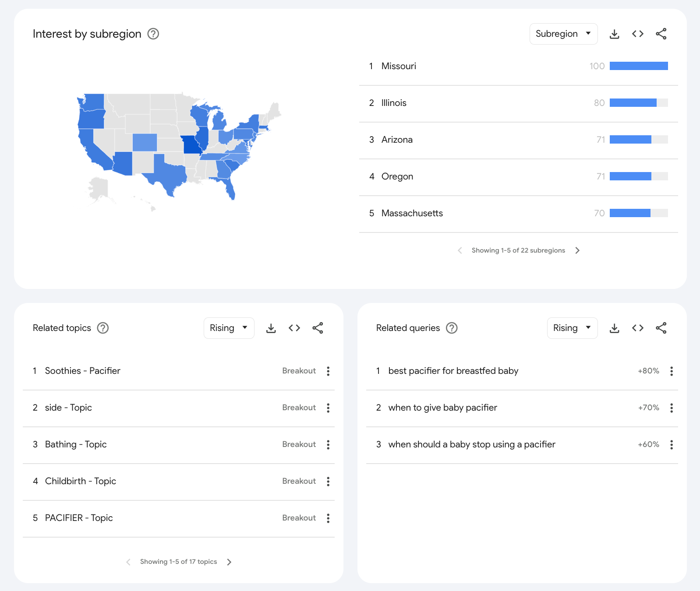Download Related topics data
The height and width of the screenshot is (591, 700).
(271, 328)
